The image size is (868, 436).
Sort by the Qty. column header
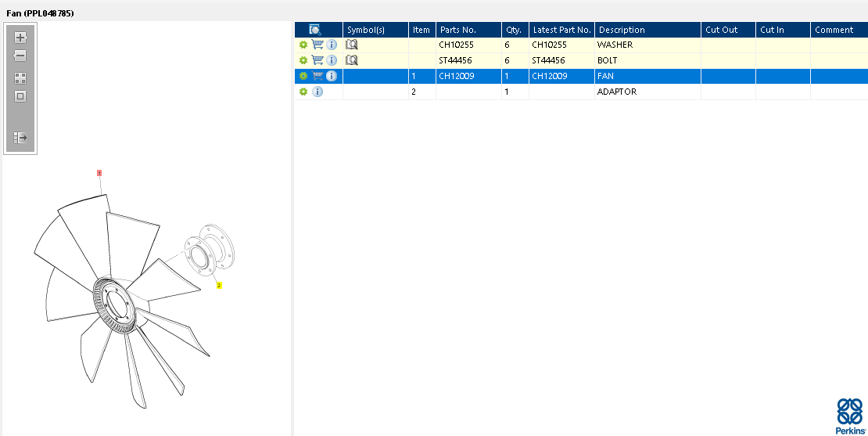(x=515, y=30)
